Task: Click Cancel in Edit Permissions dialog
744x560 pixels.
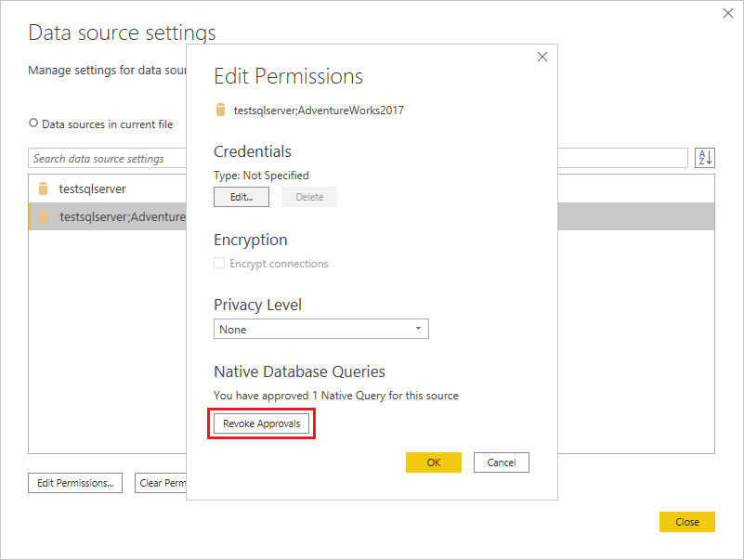Action: tap(501, 462)
